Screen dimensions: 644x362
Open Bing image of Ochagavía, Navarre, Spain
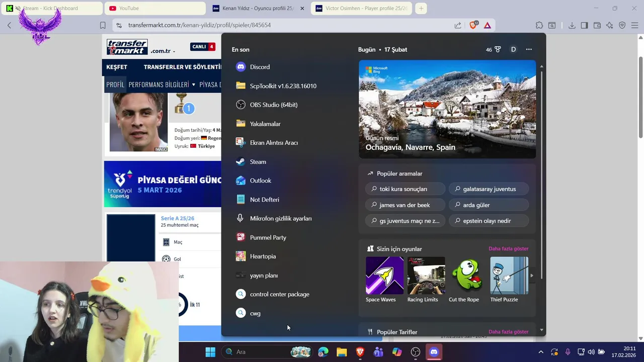click(447, 109)
